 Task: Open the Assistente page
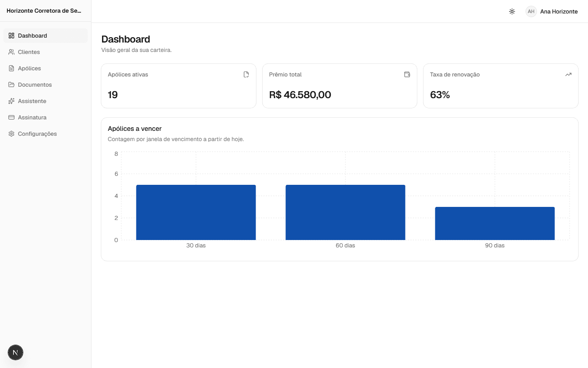pos(45,101)
